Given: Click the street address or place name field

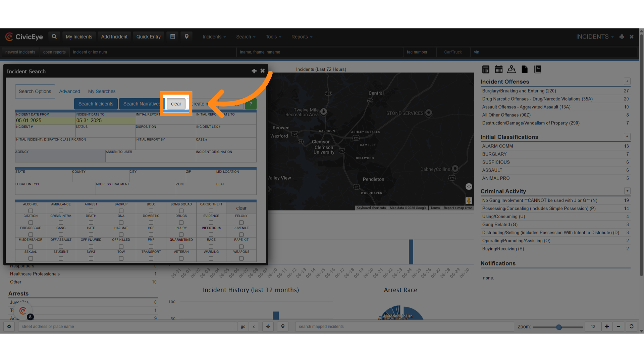Looking at the screenshot, I should point(127,326).
